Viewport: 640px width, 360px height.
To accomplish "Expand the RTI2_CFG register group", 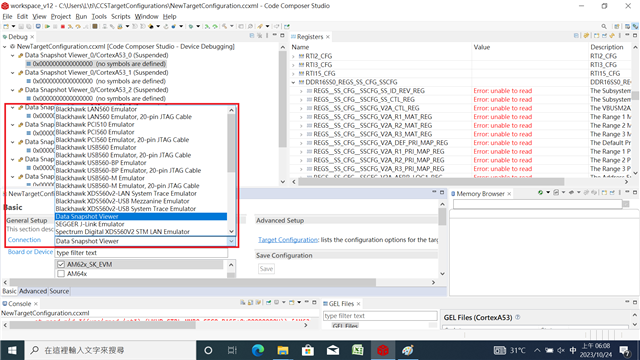I will 293,56.
